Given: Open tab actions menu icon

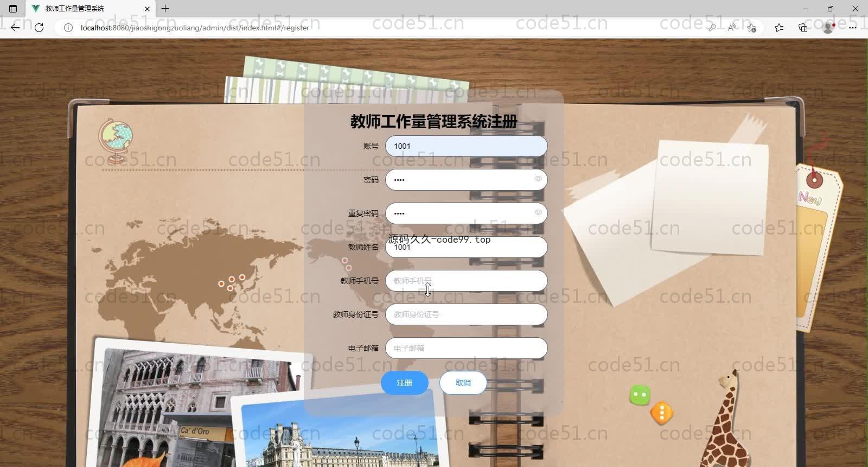Looking at the screenshot, I should 13,9.
